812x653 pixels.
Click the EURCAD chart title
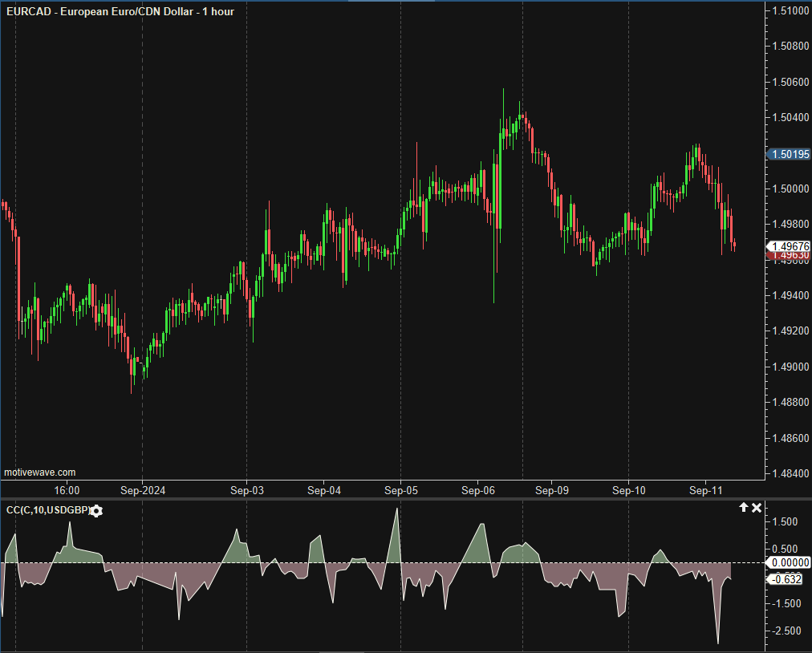(120, 11)
